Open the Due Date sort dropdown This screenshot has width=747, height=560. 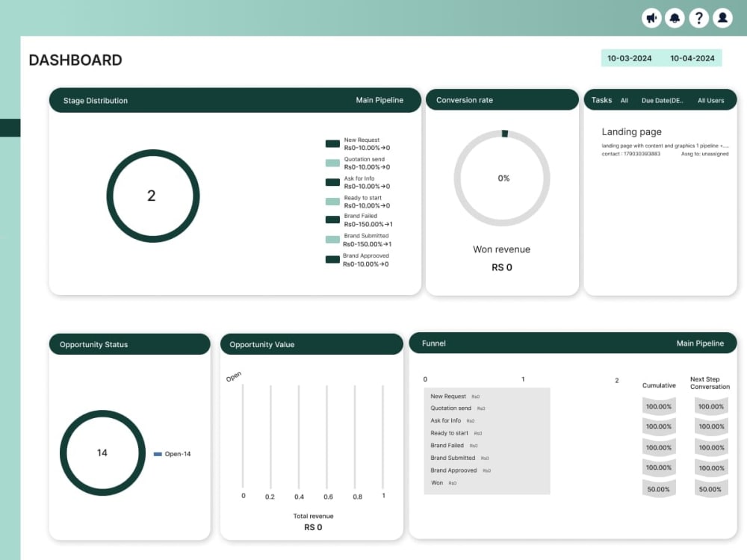click(x=662, y=101)
